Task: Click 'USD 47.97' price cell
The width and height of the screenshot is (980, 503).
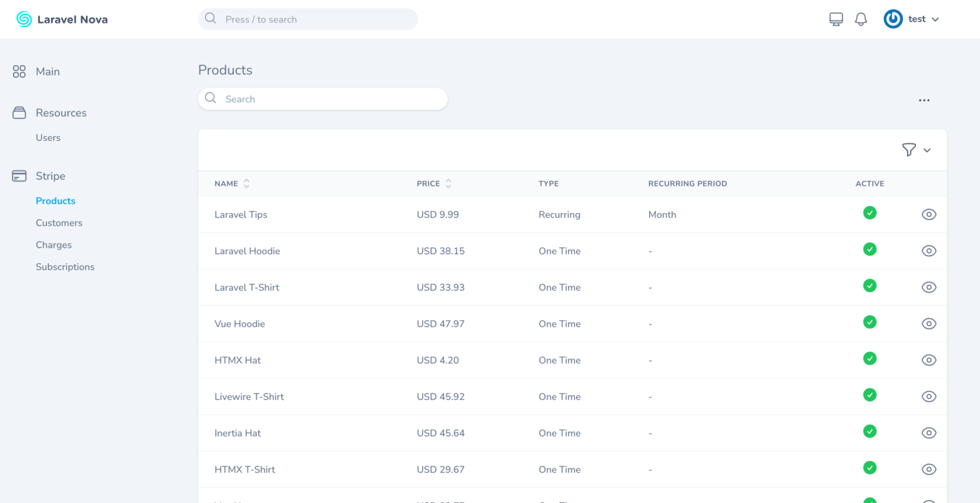Action: [x=441, y=324]
